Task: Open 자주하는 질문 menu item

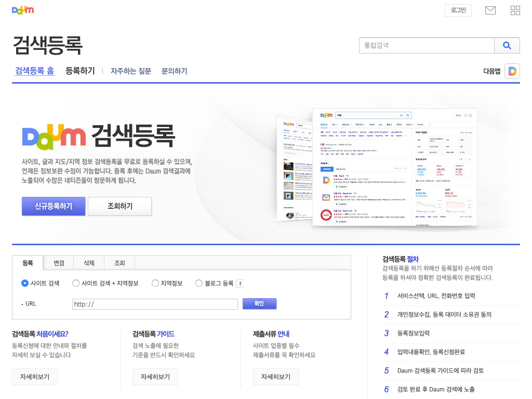Action: point(131,71)
